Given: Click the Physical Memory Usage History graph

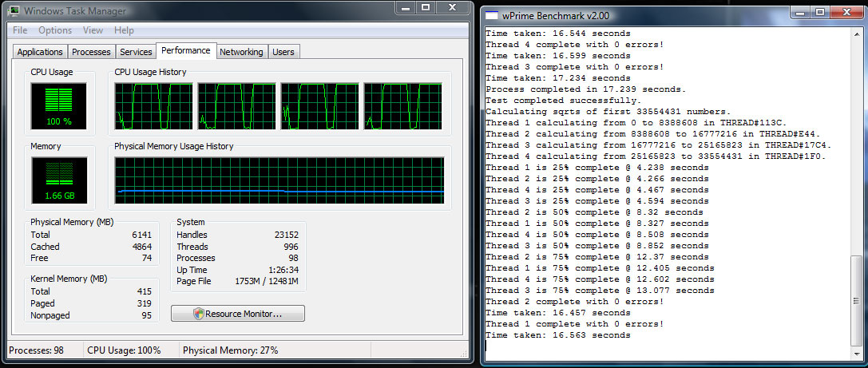Looking at the screenshot, I should pyautogui.click(x=279, y=180).
